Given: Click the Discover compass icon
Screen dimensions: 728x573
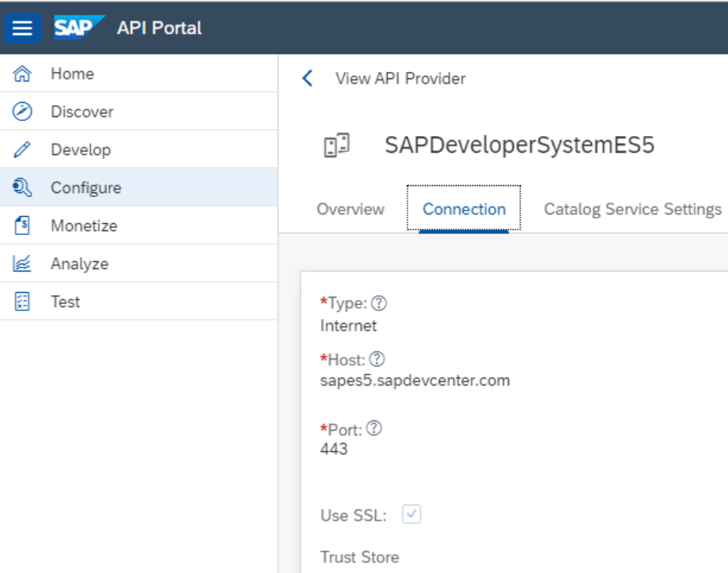Looking at the screenshot, I should click(23, 112).
